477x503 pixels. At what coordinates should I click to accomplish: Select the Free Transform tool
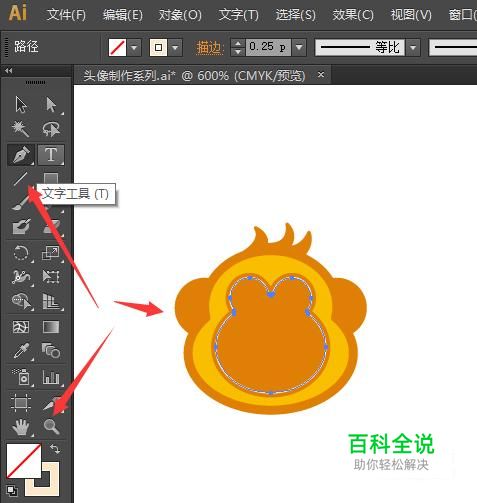(x=51, y=277)
